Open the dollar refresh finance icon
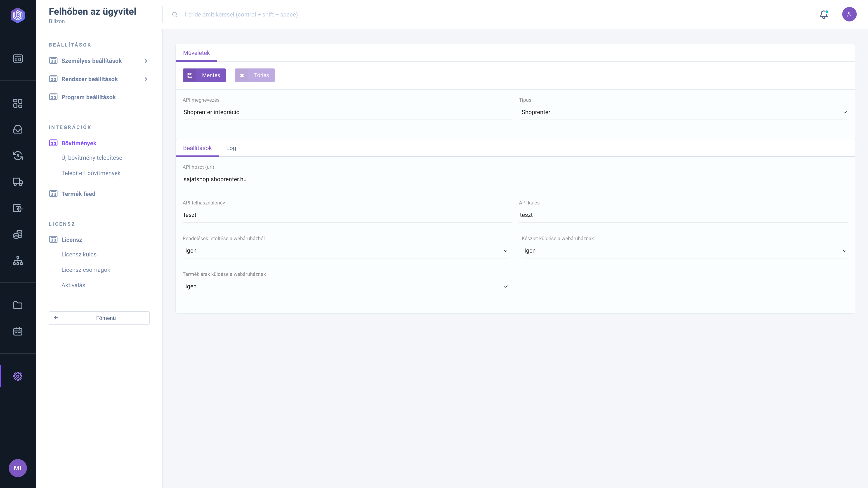Screen dimensions: 868x488 18,156
